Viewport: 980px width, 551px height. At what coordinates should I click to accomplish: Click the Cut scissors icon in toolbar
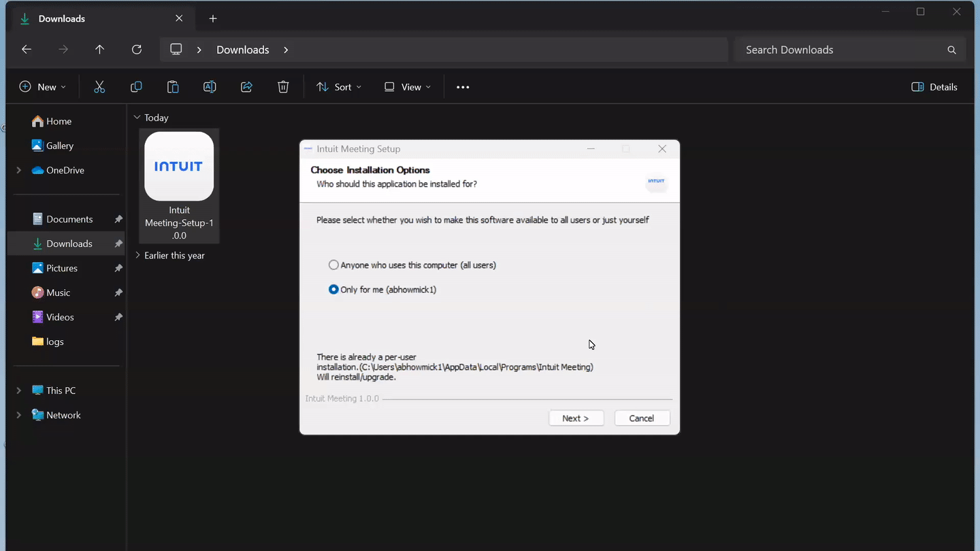(99, 87)
